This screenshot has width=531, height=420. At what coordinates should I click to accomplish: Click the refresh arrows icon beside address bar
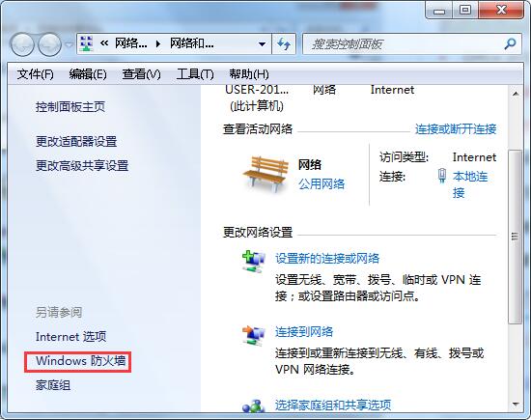point(284,44)
